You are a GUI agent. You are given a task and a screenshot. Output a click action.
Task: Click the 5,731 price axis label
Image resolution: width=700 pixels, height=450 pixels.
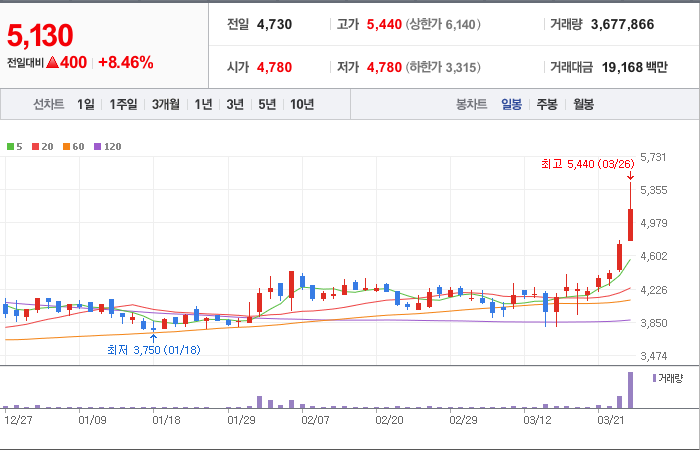(x=653, y=157)
